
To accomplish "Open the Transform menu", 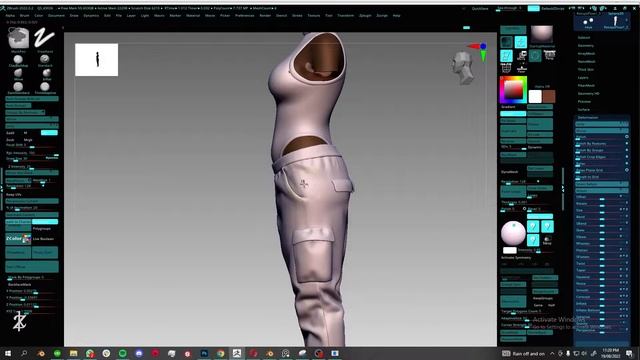I will pos(345,16).
